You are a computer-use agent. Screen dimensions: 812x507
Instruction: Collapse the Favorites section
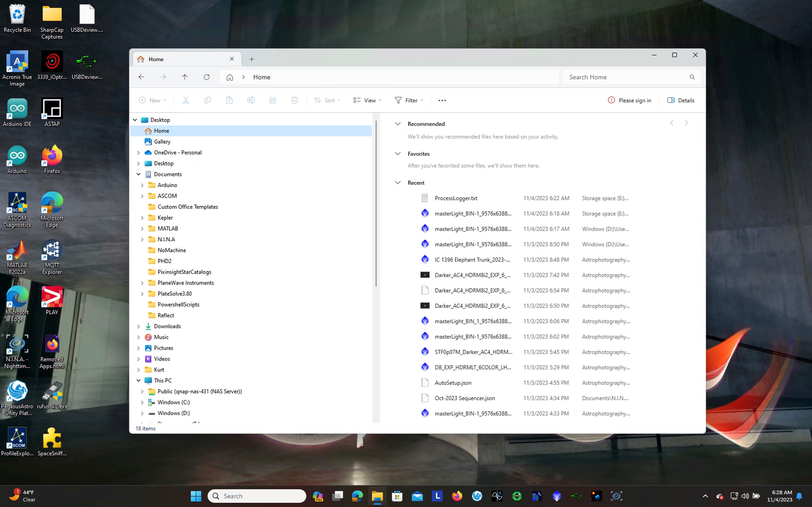tap(398, 154)
